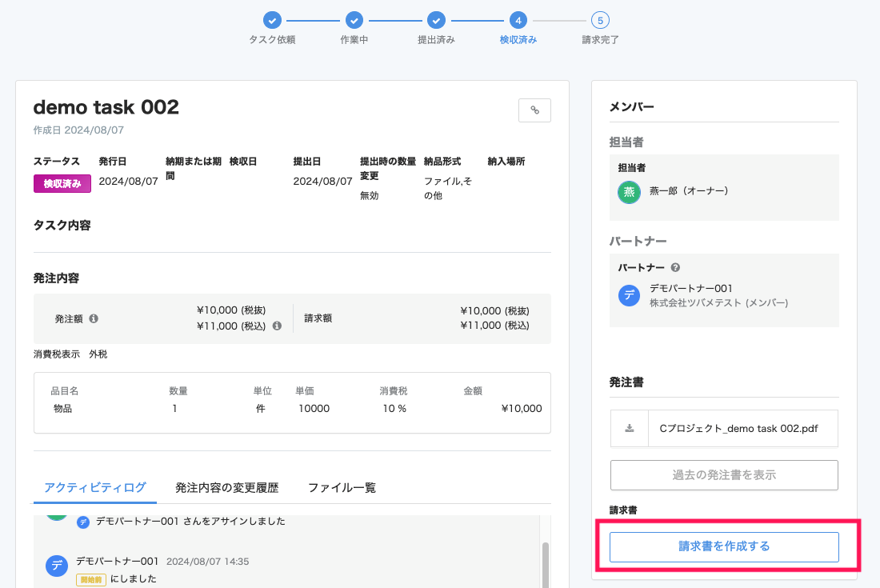Click the 提出済み completed step circle
880x588 pixels.
pos(436,20)
